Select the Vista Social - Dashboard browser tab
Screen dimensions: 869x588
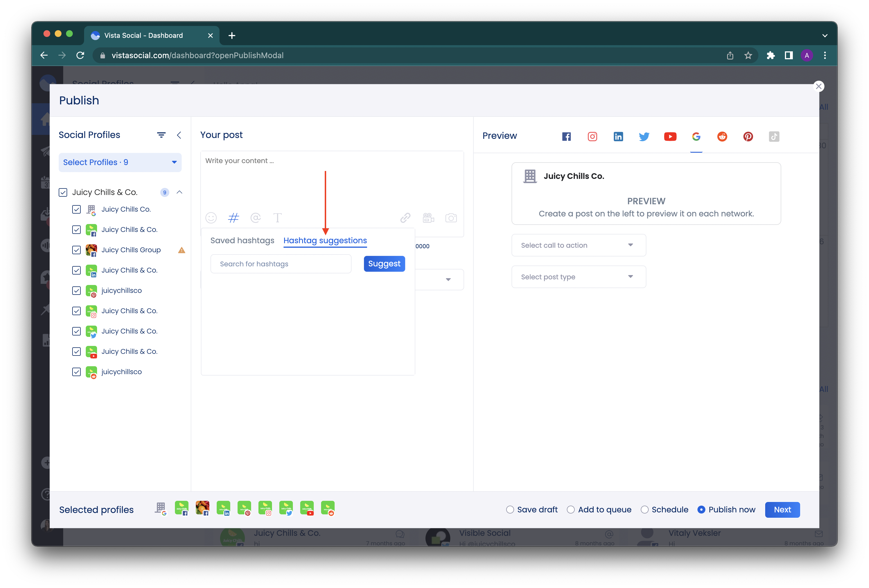(152, 36)
